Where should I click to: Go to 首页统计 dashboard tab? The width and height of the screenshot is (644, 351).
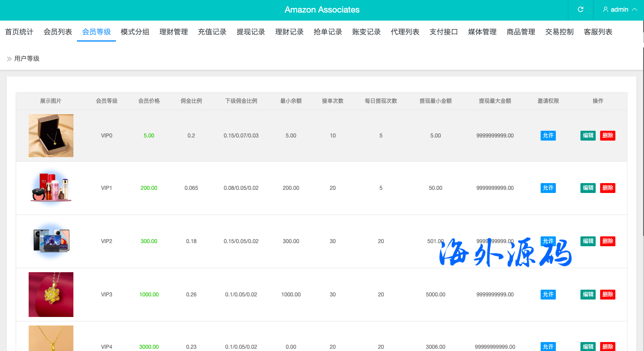point(19,32)
